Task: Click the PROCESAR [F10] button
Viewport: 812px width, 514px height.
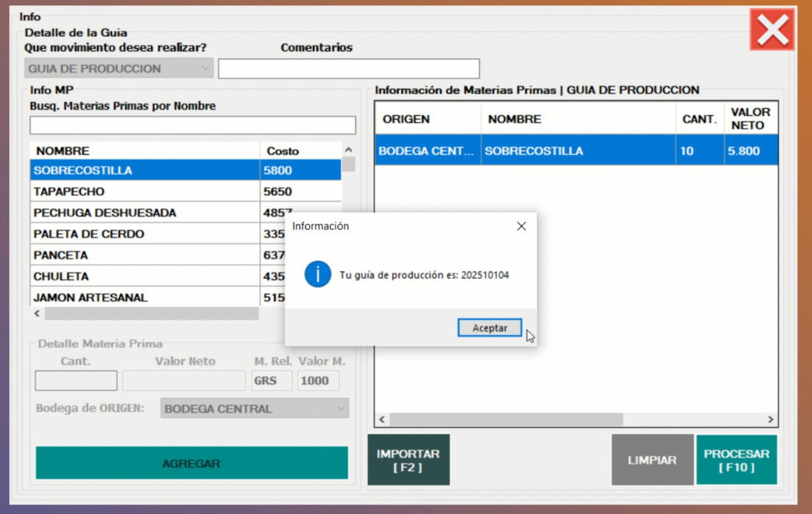Action: tap(736, 460)
